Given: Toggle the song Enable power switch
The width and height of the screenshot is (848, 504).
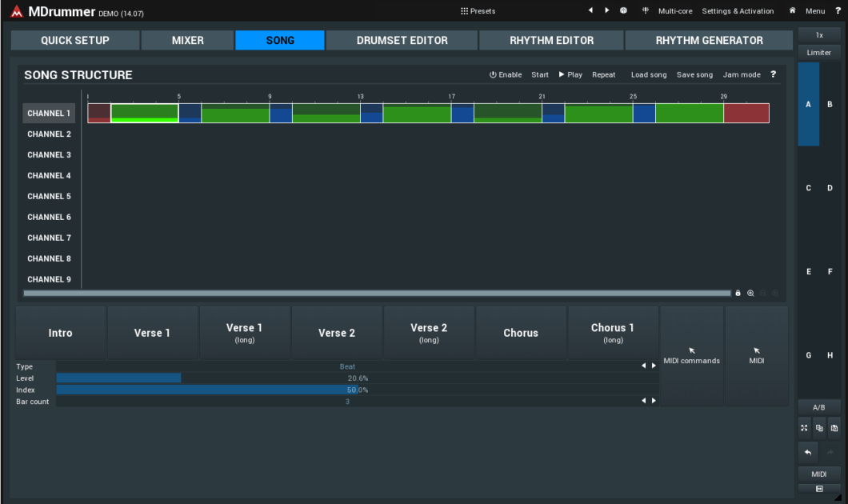Looking at the screenshot, I should click(505, 75).
